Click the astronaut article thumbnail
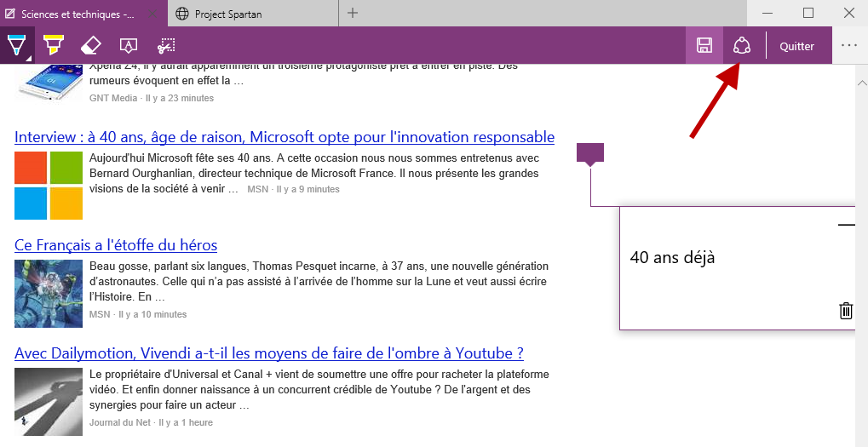Screen dimensions: 868x447 tap(49, 294)
